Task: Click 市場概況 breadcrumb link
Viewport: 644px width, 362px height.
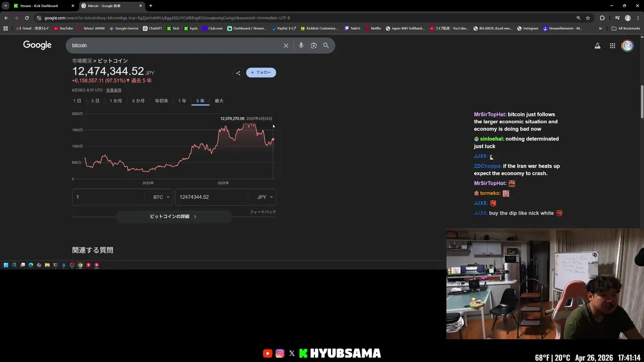Action: pyautogui.click(x=82, y=61)
